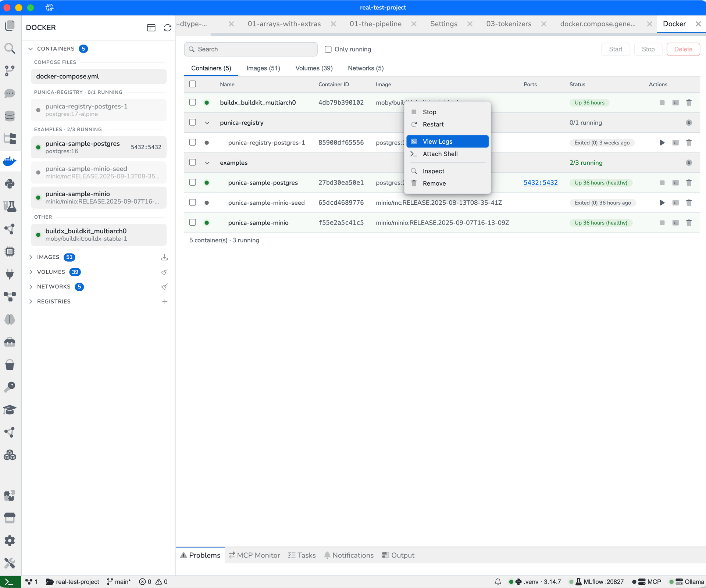Check the punica-sample-postgres row checkbox
The width and height of the screenshot is (706, 588).
click(192, 182)
